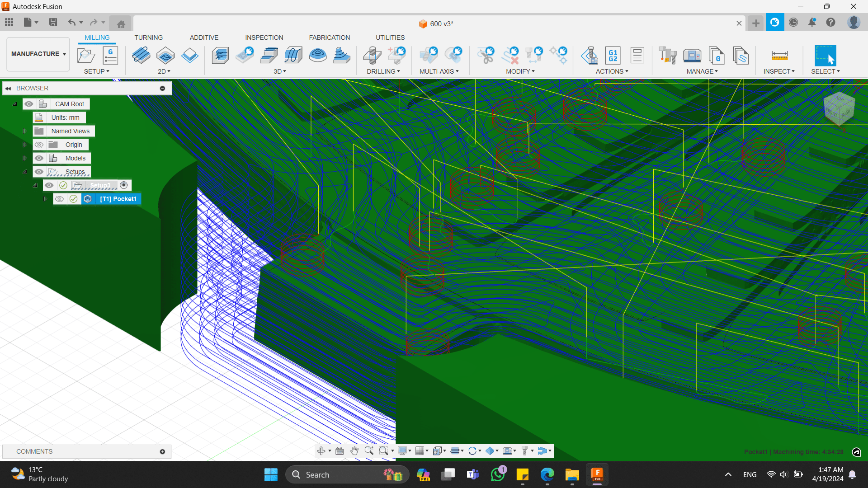The height and width of the screenshot is (488, 868).
Task: Click the Help question mark icon
Action: click(x=831, y=22)
